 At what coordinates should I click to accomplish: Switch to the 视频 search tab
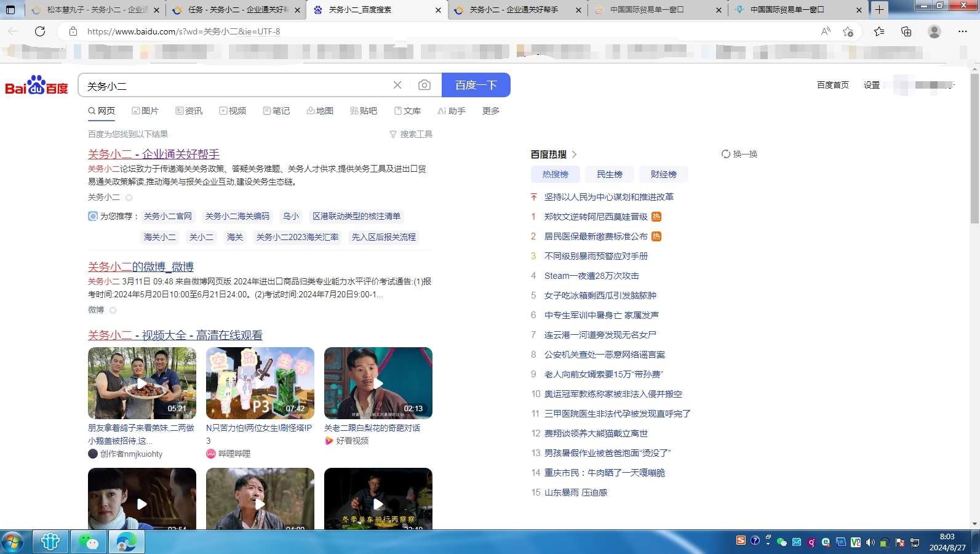click(x=233, y=111)
